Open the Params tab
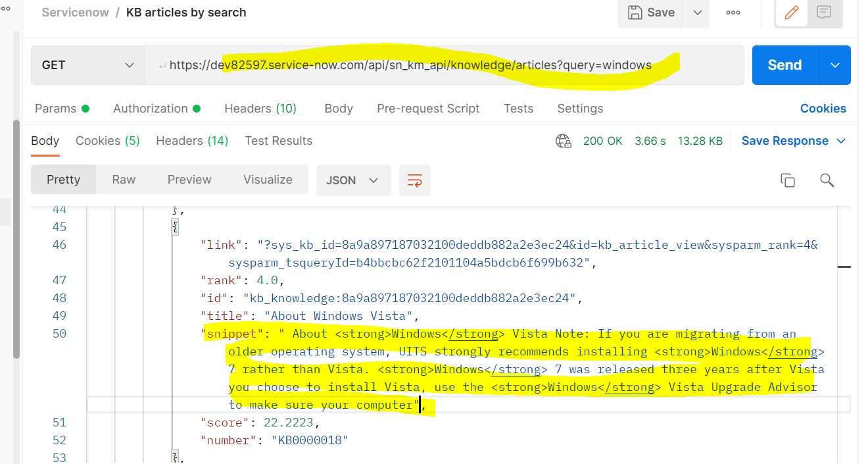The width and height of the screenshot is (868, 464). click(62, 109)
